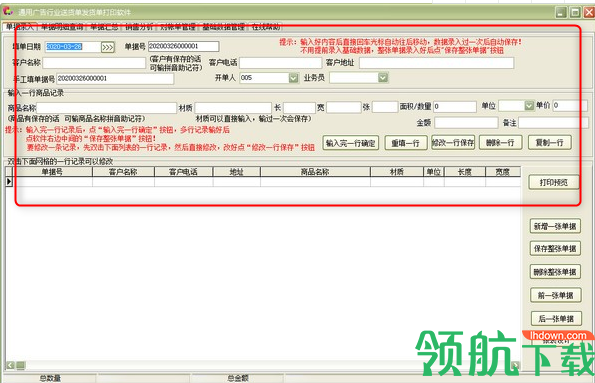Expand the 业务员 dropdown arrow
The width and height of the screenshot is (595, 383).
tap(383, 78)
